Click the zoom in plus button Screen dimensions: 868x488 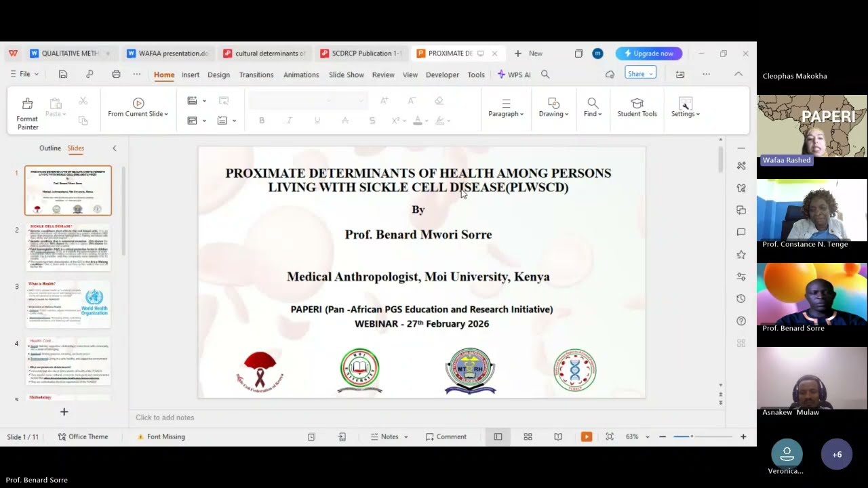point(743,437)
